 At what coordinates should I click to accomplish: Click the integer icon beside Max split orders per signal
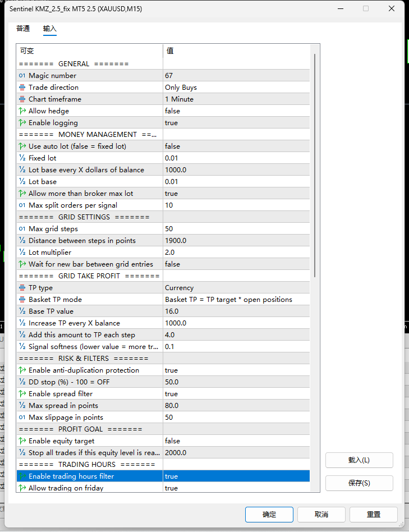(x=22, y=205)
